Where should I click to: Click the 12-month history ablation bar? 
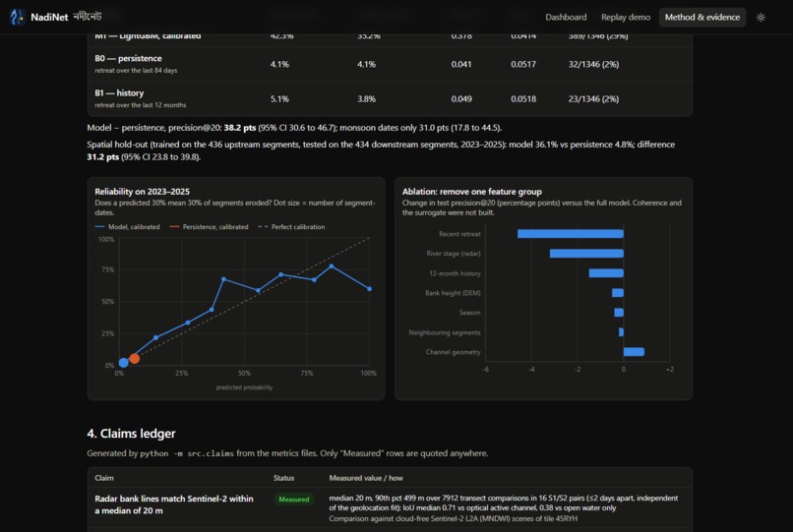[x=606, y=273]
